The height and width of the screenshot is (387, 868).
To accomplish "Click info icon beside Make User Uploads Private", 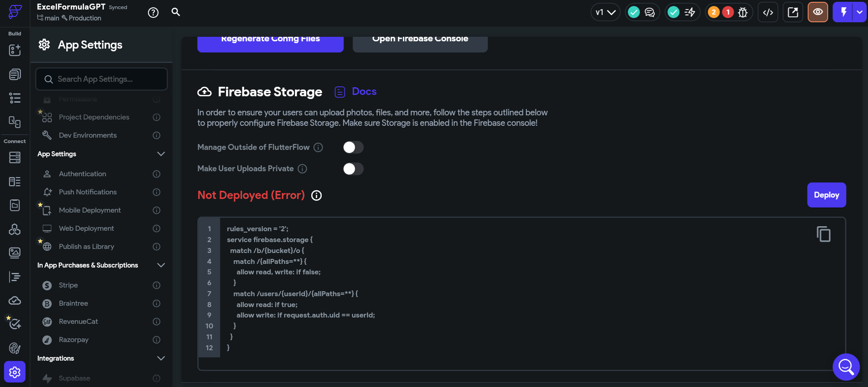I will [x=302, y=169].
